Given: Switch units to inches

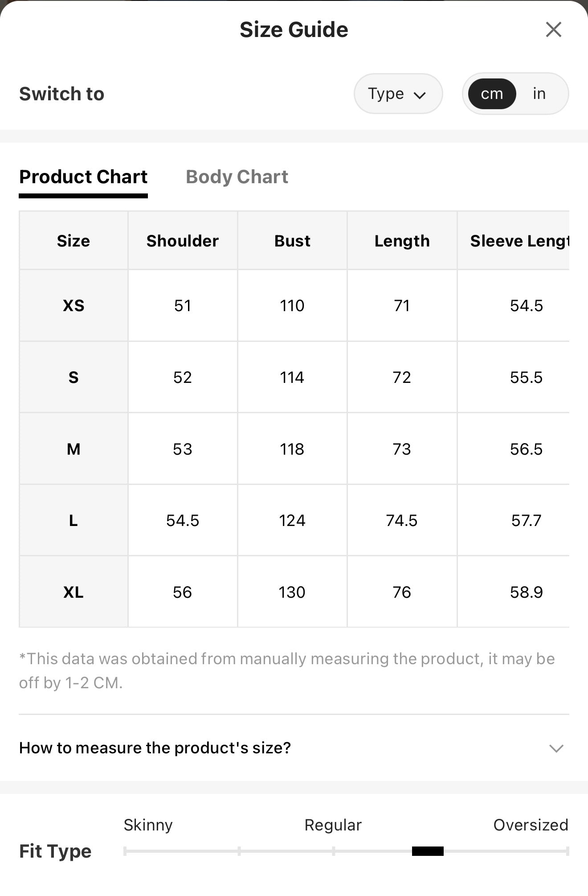Looking at the screenshot, I should click(539, 94).
